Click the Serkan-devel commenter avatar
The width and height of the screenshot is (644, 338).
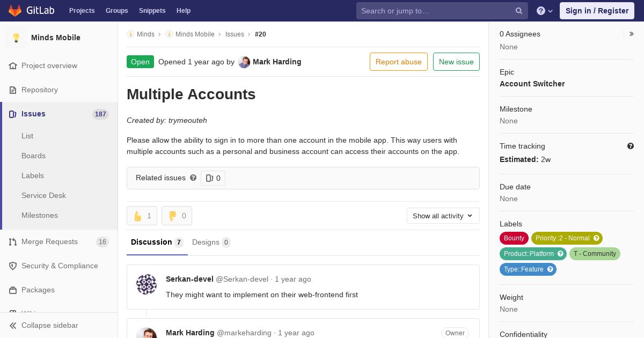[147, 284]
